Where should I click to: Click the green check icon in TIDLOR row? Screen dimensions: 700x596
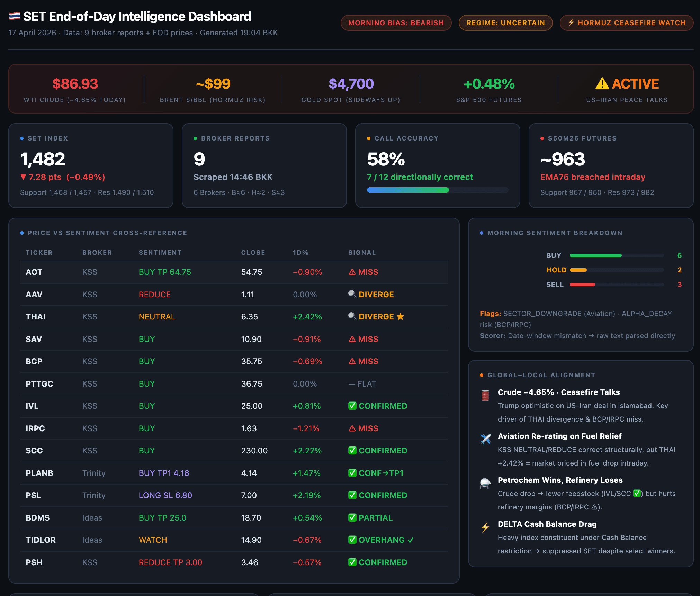(352, 540)
